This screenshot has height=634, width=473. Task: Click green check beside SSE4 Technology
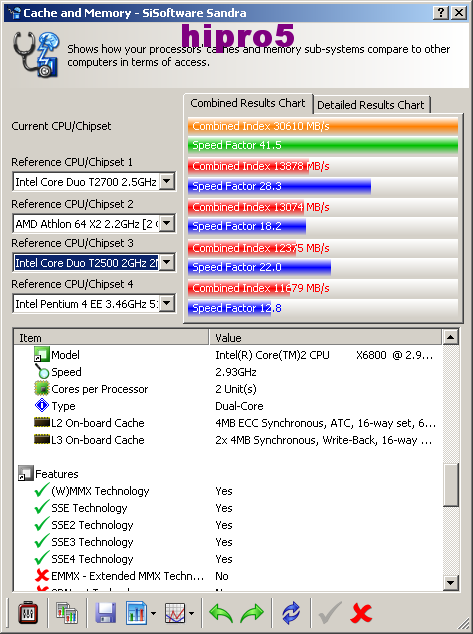tap(42, 558)
